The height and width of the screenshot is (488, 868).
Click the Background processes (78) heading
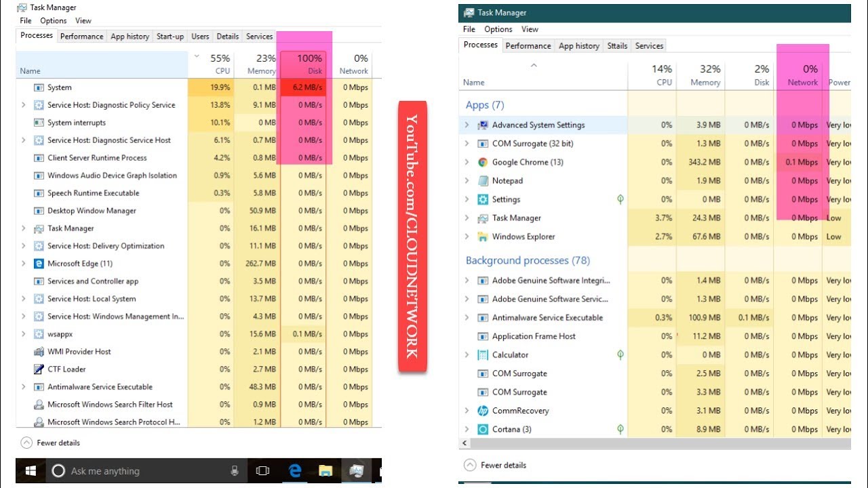(528, 260)
